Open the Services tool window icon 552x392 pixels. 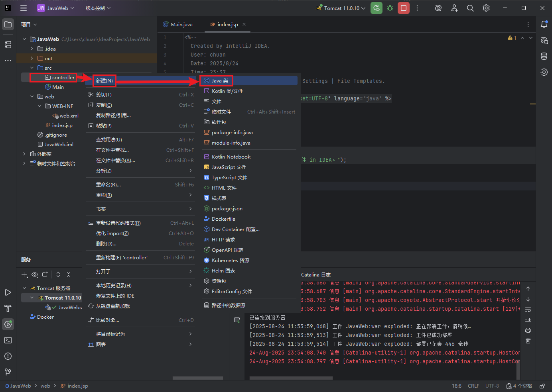coord(8,324)
